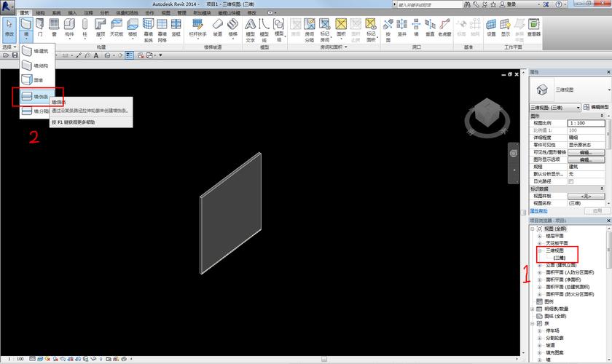This screenshot has height=364, width=612.
Task: Toggle the thin lines icon in quick access toolbar
Action: pyautogui.click(x=129, y=55)
